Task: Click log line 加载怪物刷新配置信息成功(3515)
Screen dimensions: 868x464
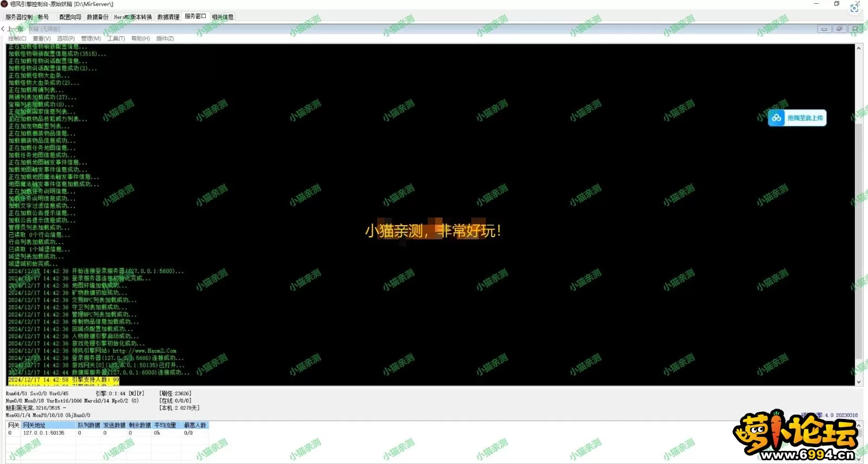Action: pyautogui.click(x=57, y=54)
